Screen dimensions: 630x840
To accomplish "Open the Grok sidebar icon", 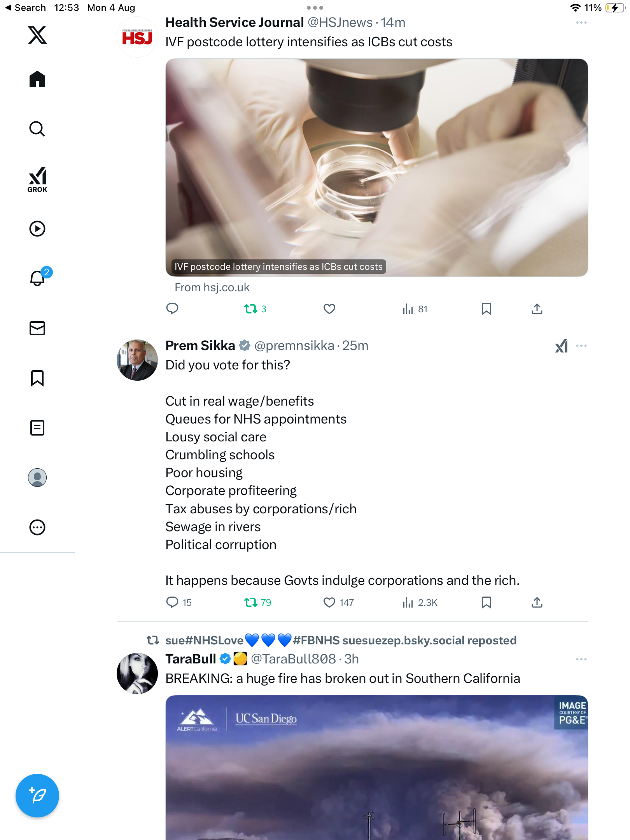I will tap(37, 179).
